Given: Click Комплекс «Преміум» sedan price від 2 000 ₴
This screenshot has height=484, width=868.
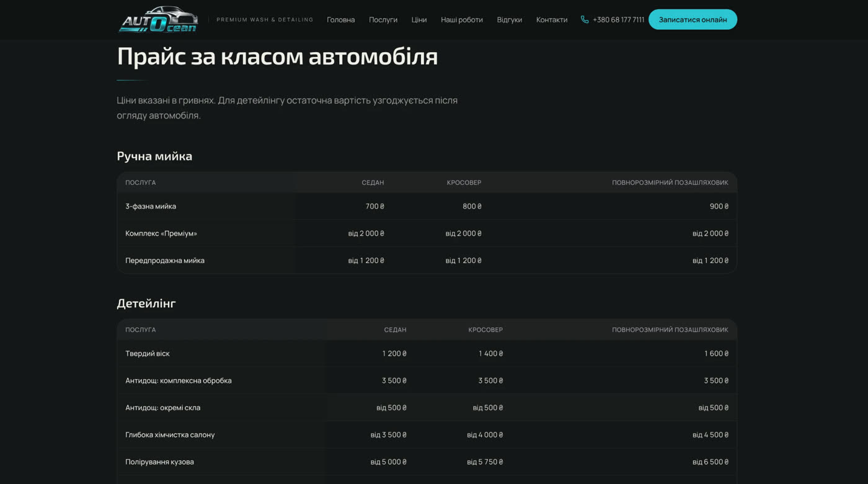Looking at the screenshot, I should pos(366,233).
